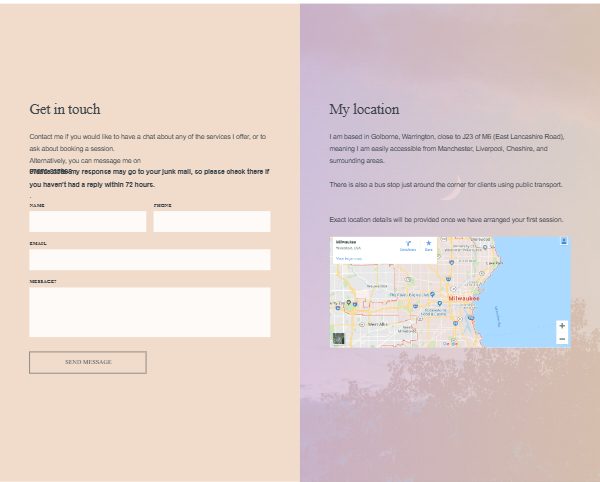
Task: Click the Save star icon on map
Action: tap(428, 244)
